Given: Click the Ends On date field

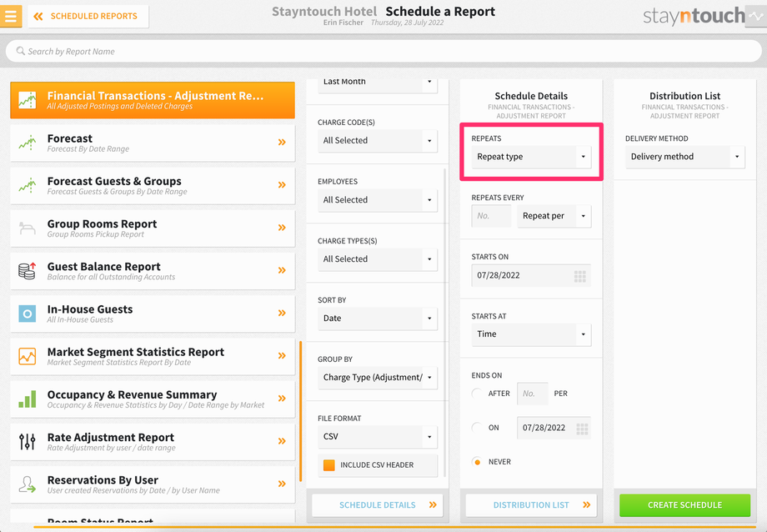Looking at the screenshot, I should (554, 428).
